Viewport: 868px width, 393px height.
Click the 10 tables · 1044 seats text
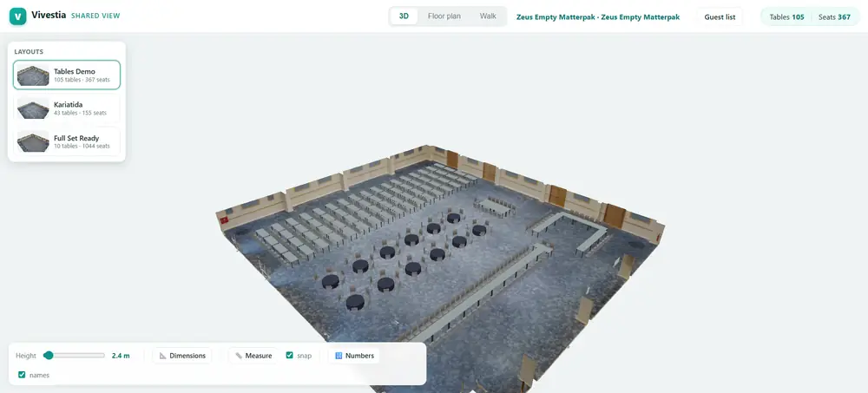tap(82, 146)
